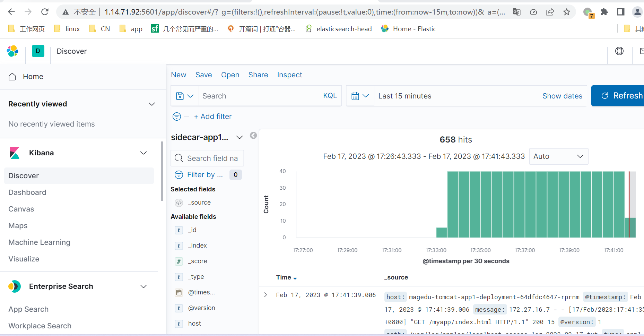Screen dimensions: 644x336
Task: Click the Elastic logo
Action: tap(12, 51)
